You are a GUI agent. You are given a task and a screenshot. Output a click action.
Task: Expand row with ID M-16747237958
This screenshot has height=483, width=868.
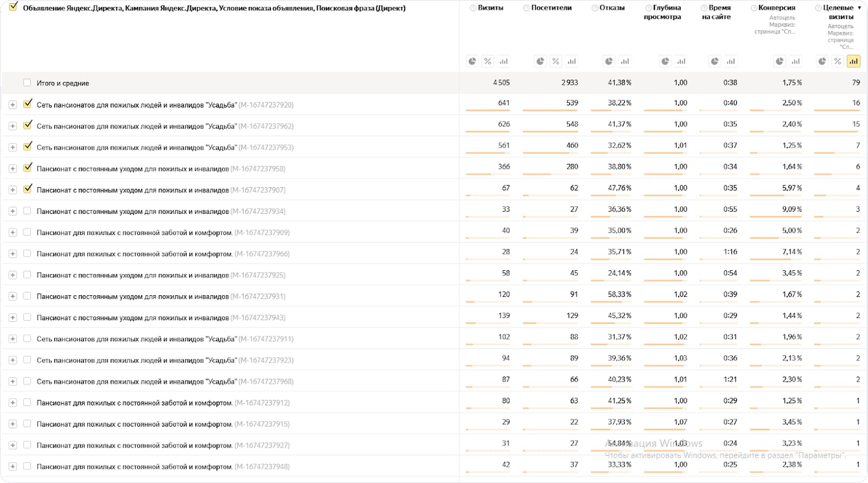[x=12, y=169]
